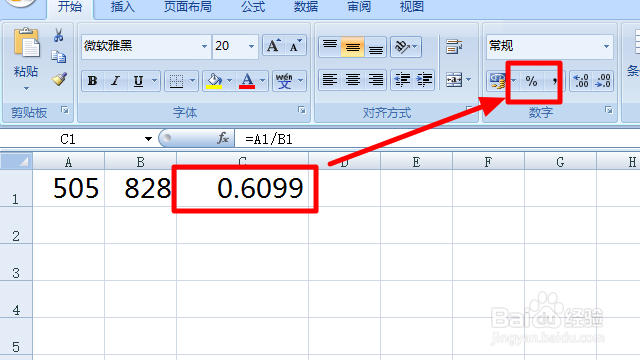Expand merge cells dropdown arrow
The image size is (640, 360).
coord(469,80)
